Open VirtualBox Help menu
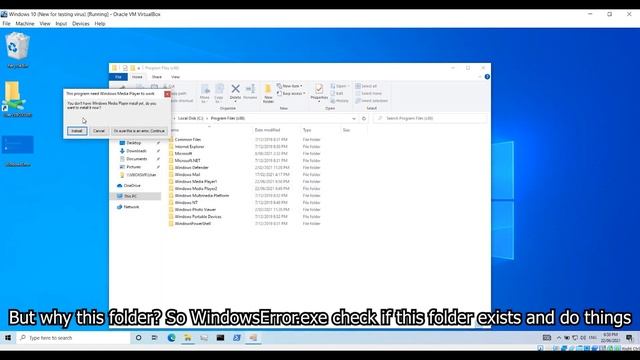This screenshot has height=360, width=640. 100,24
